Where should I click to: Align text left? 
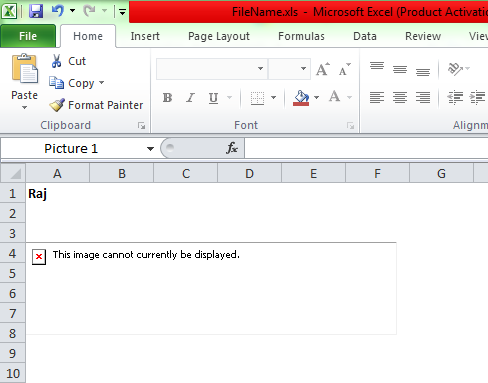click(377, 97)
